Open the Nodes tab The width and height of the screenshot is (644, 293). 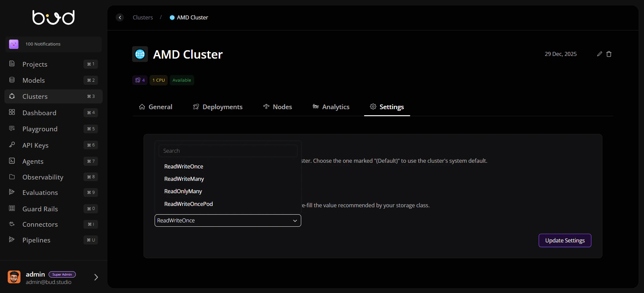pyautogui.click(x=278, y=107)
